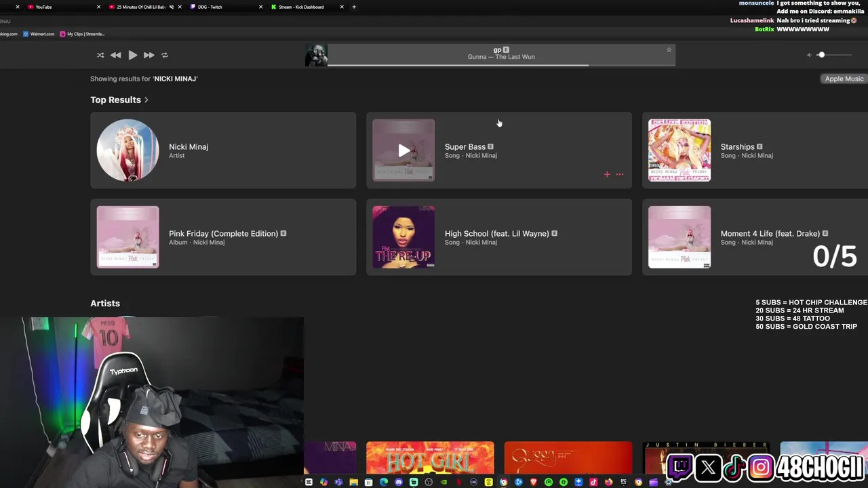Expand the Top Results section chevron
Image resolution: width=868 pixels, height=488 pixels.
(146, 100)
